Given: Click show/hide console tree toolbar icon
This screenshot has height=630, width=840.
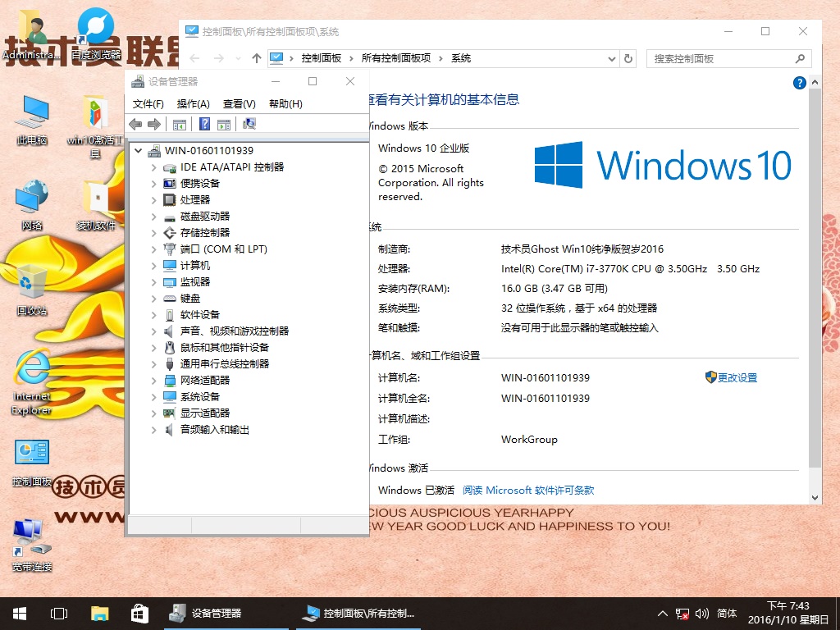Looking at the screenshot, I should (180, 125).
